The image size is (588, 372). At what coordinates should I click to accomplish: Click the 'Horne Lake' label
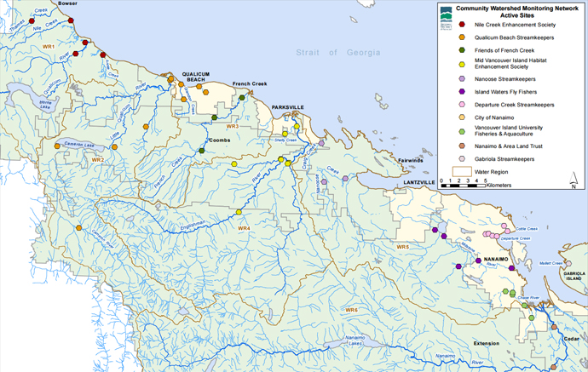tap(45, 105)
